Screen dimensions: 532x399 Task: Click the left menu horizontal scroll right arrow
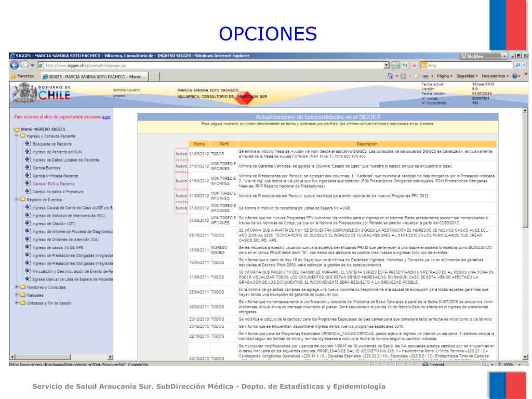click(x=110, y=357)
